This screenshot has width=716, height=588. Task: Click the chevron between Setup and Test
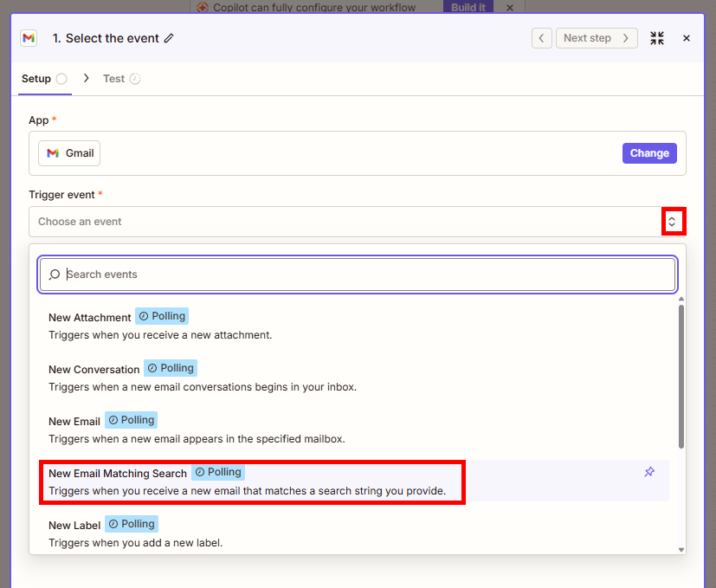pos(86,79)
